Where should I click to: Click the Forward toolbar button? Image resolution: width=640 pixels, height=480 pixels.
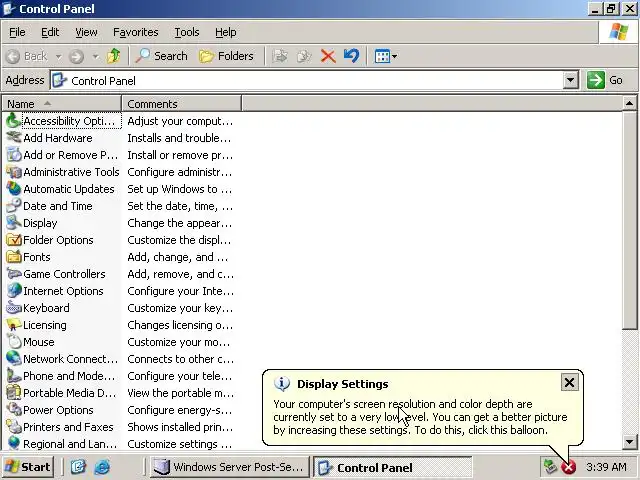click(x=77, y=56)
